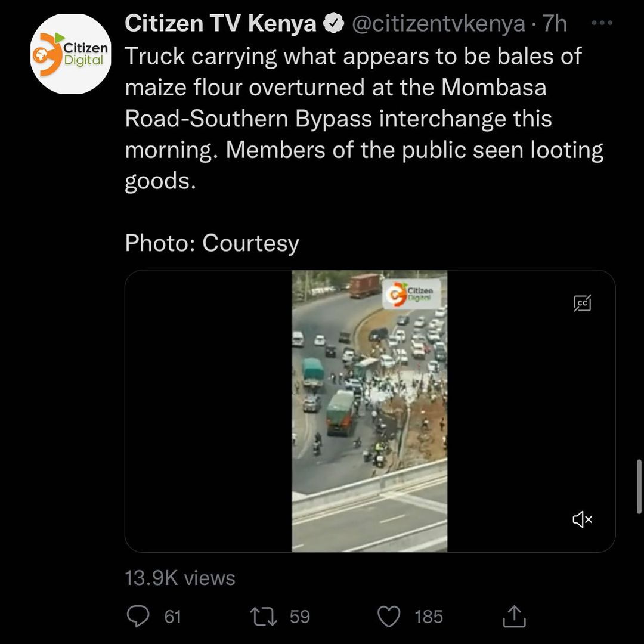Open the @citizentvkenya handle link

click(x=439, y=24)
